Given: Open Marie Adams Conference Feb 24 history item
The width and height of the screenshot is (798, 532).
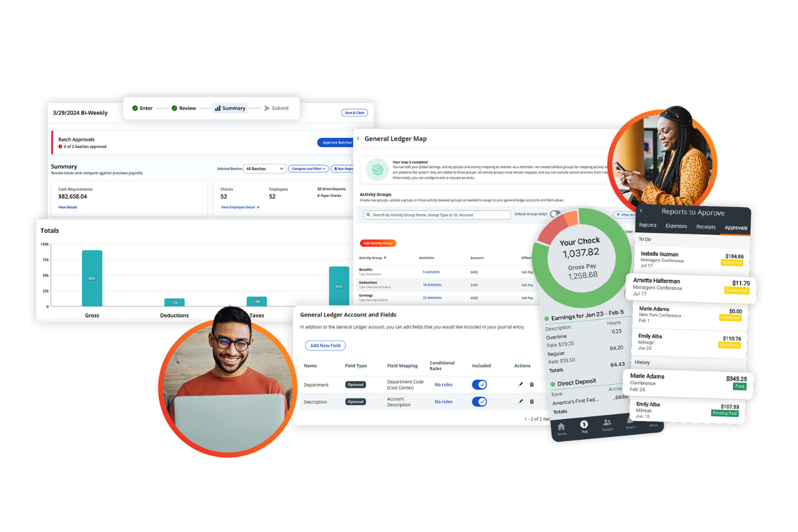Looking at the screenshot, I should (x=689, y=383).
